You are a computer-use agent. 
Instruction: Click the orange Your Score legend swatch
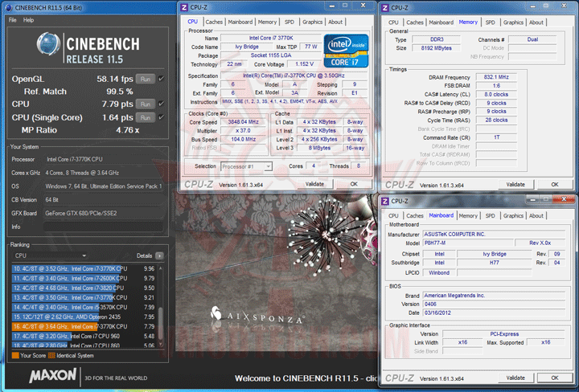(x=15, y=356)
